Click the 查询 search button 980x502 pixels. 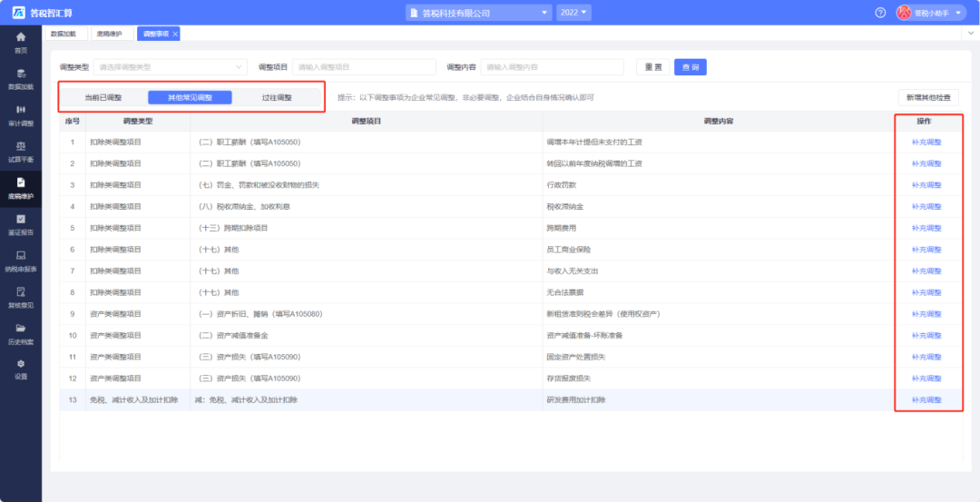tap(690, 67)
